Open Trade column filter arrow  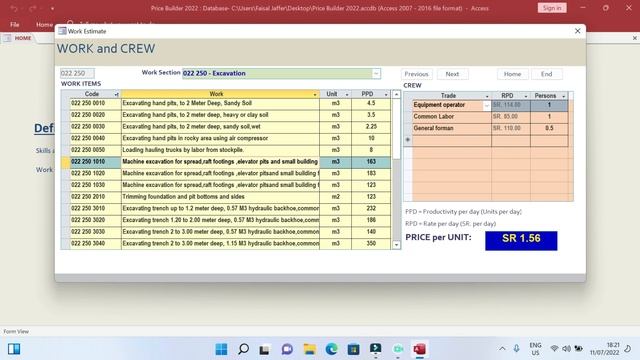(487, 96)
